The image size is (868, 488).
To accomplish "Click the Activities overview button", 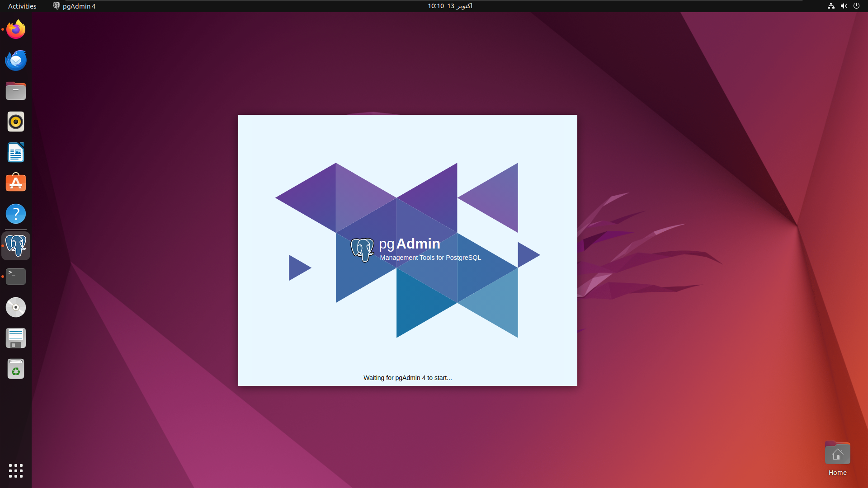I will pos(22,6).
